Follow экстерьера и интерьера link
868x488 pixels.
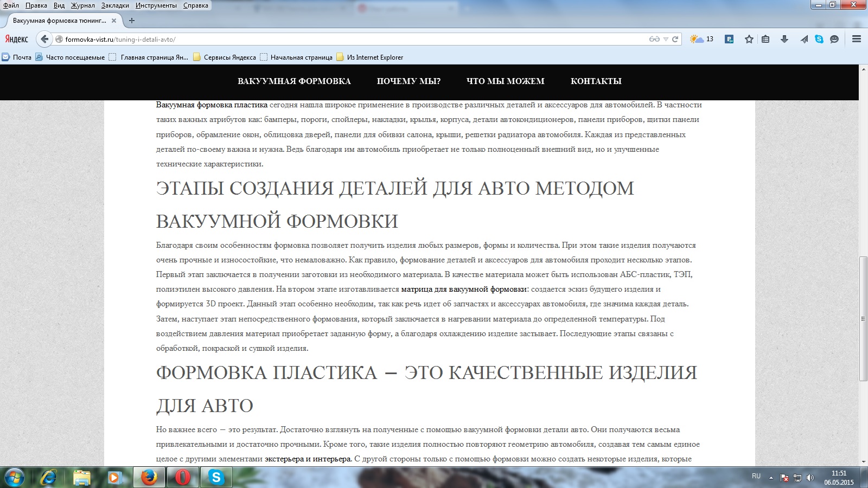(x=308, y=459)
